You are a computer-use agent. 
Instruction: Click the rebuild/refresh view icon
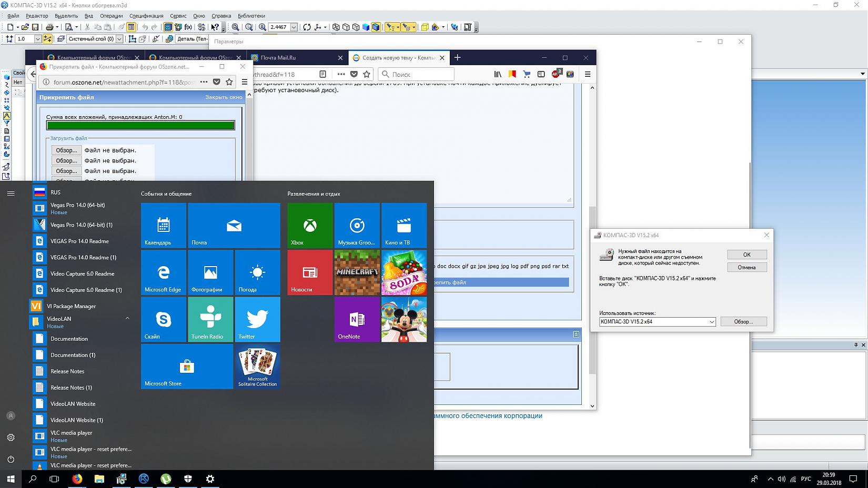(x=307, y=27)
